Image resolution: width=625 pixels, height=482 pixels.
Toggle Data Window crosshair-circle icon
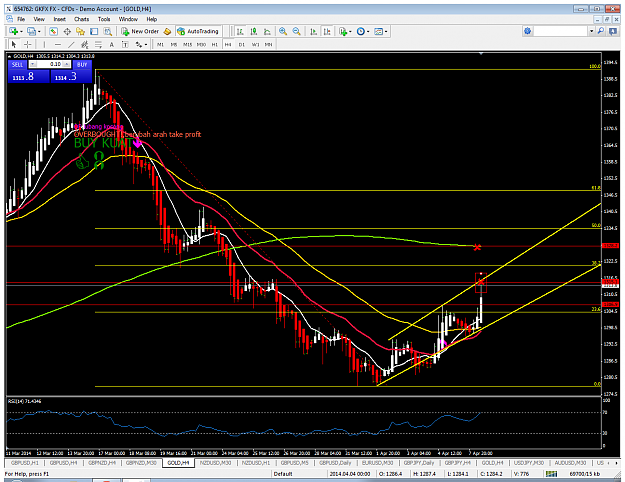[67, 31]
